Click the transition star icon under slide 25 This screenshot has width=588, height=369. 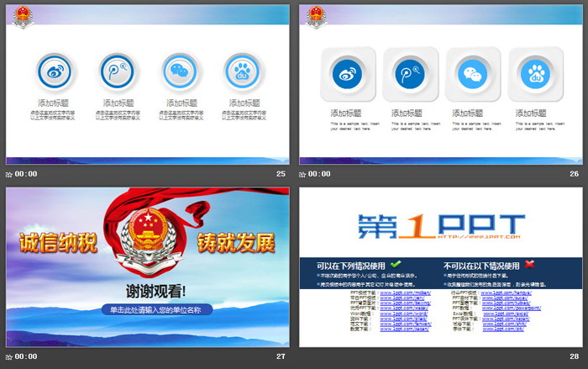click(9, 174)
